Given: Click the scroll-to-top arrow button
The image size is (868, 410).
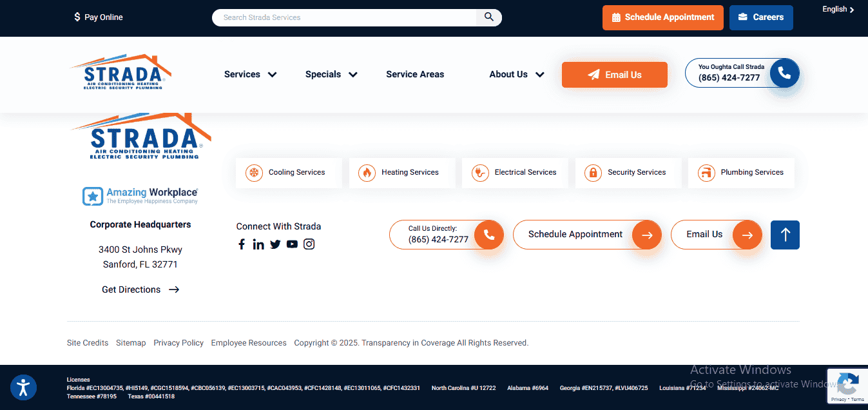Looking at the screenshot, I should coord(785,235).
